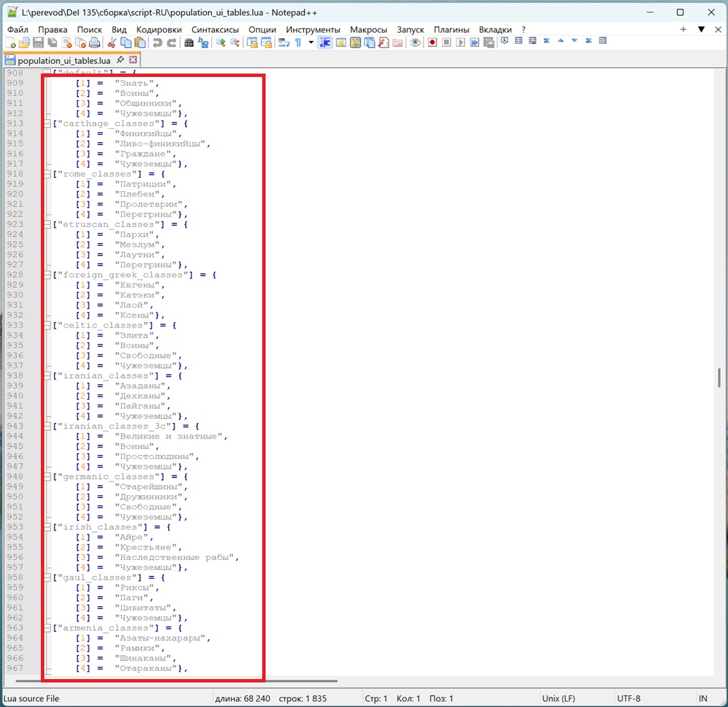Toggle the indent guide button
The width and height of the screenshot is (728, 707).
point(325,43)
